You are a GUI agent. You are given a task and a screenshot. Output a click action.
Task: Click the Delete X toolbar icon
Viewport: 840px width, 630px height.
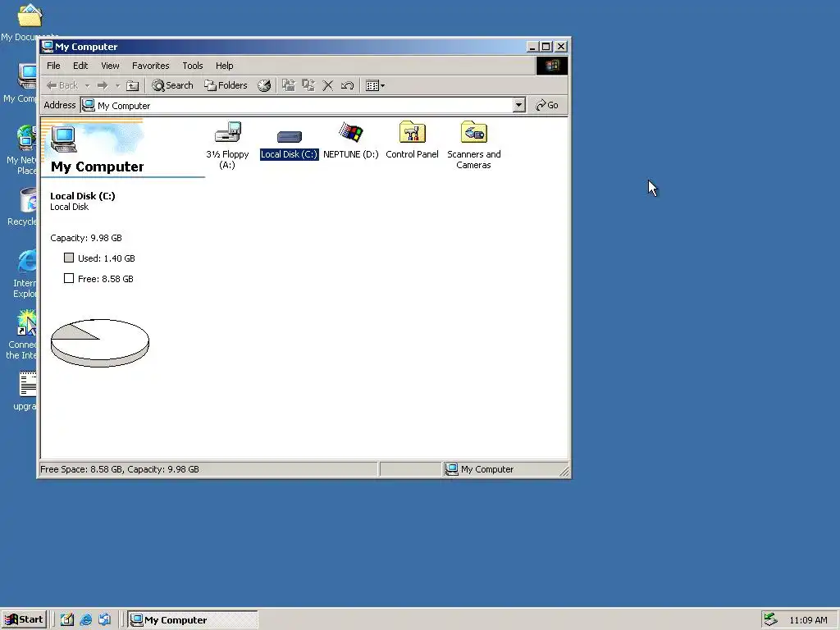point(328,85)
